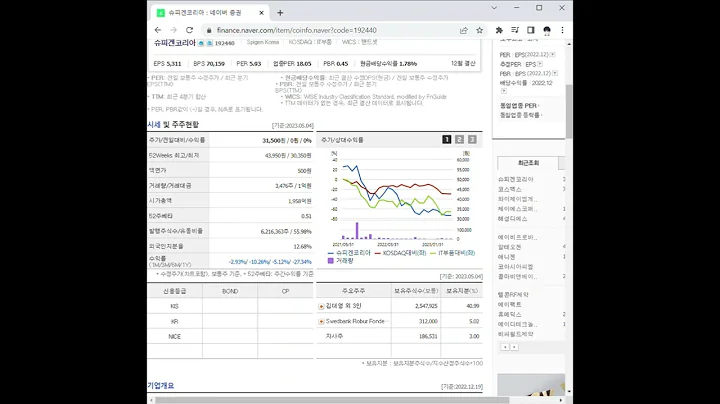
Task: Close the 슈피겐코리아 browser tab
Action: coord(261,13)
